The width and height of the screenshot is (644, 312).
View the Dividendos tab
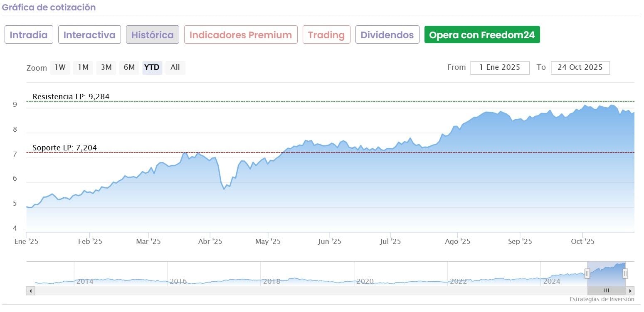point(387,35)
